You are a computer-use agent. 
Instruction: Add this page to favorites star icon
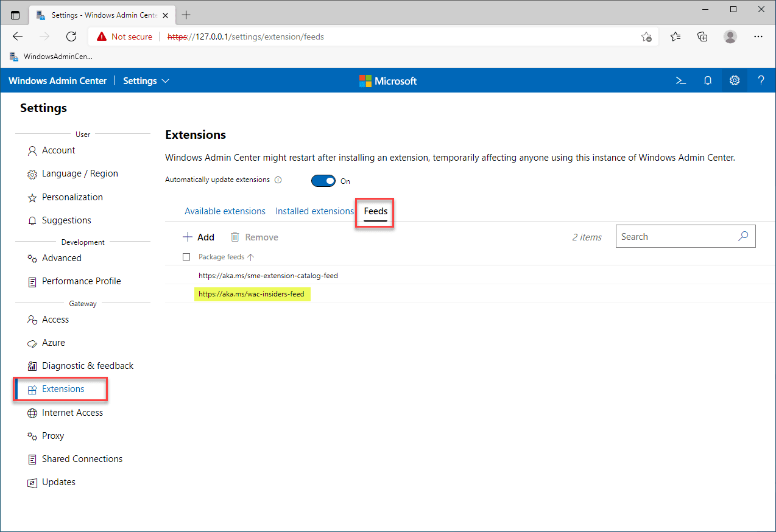coord(646,37)
